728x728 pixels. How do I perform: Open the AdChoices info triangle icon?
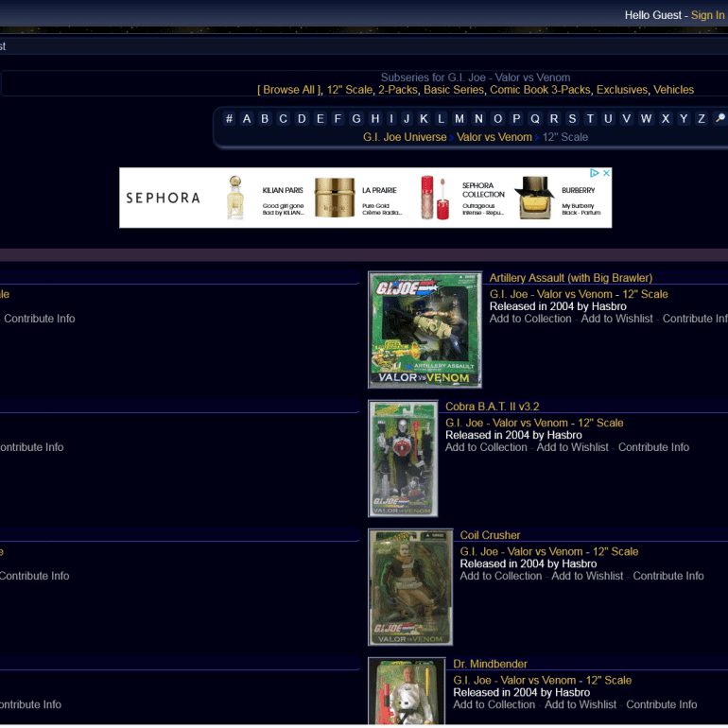click(595, 174)
